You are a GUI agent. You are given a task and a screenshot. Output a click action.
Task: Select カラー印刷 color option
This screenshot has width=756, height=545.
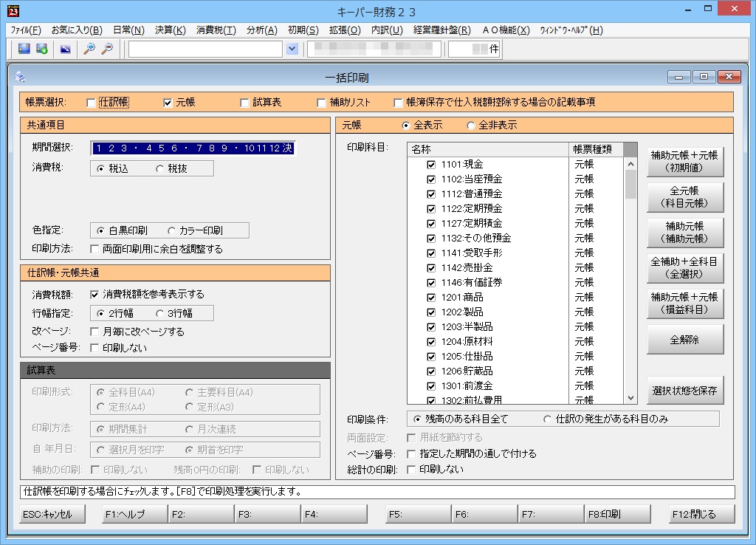(171, 231)
